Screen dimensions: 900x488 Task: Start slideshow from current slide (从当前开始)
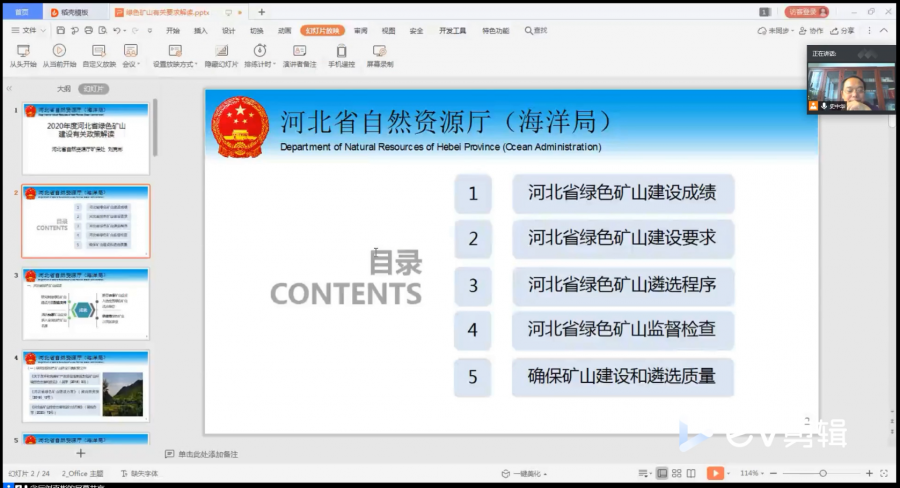point(59,56)
